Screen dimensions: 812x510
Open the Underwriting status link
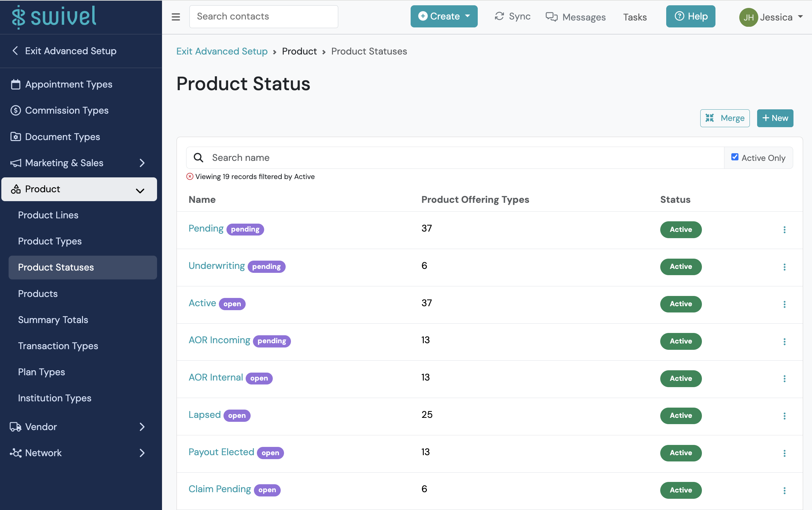point(217,266)
